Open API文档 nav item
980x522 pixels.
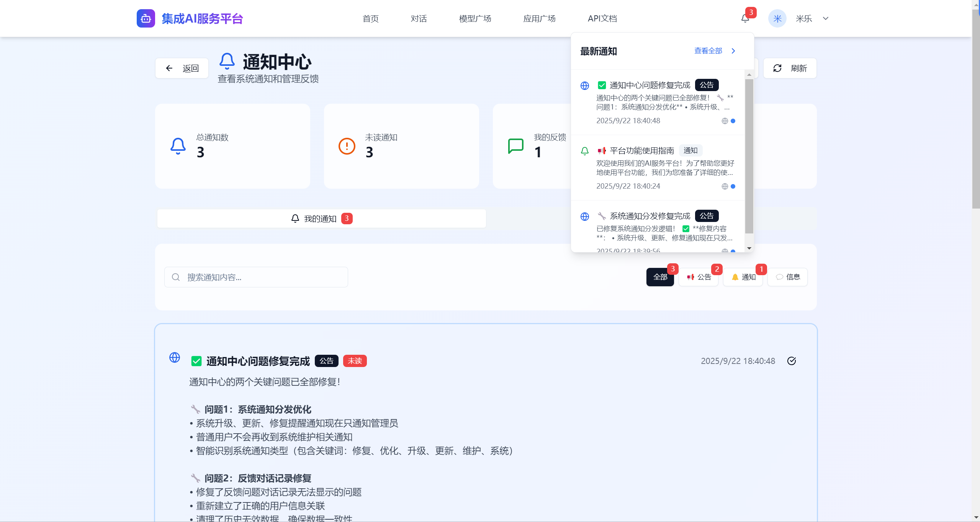click(x=602, y=18)
